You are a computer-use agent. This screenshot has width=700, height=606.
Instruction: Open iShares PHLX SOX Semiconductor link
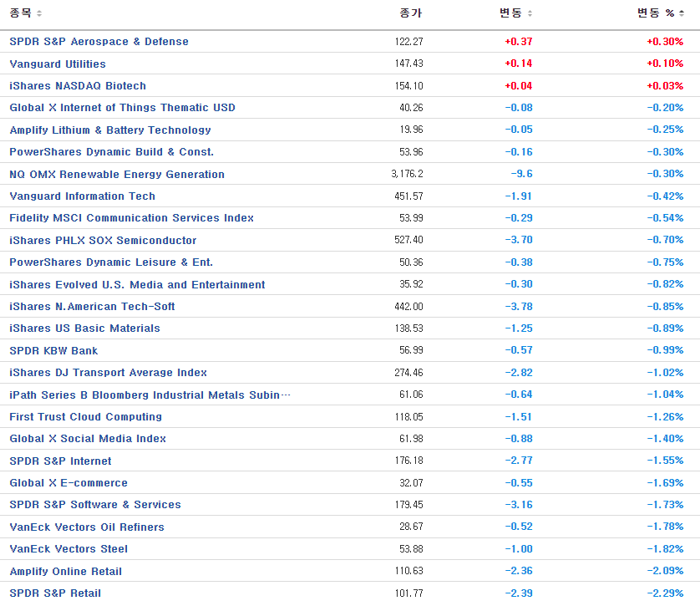(103, 240)
